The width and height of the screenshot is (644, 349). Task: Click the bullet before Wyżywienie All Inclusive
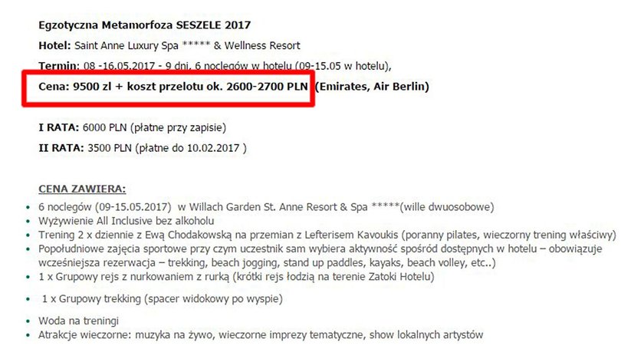pyautogui.click(x=28, y=222)
